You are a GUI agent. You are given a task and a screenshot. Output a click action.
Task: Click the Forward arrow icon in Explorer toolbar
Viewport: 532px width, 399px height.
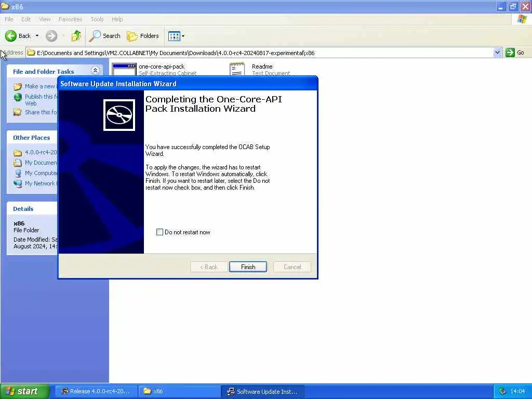click(51, 36)
